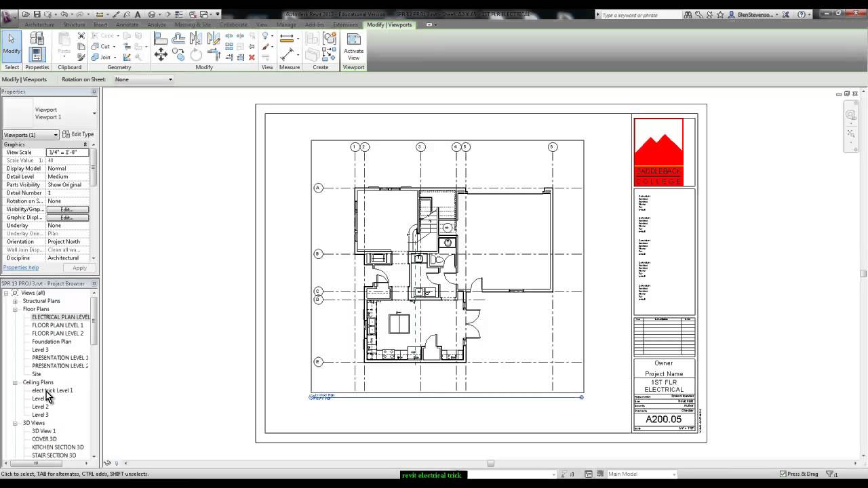Screen dimensions: 868x488
Task: Click the Open folder icon in quick access toolbar
Action: click(26, 14)
